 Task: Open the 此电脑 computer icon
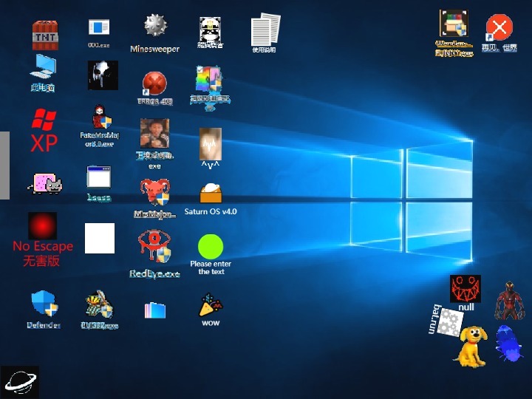coord(43,67)
